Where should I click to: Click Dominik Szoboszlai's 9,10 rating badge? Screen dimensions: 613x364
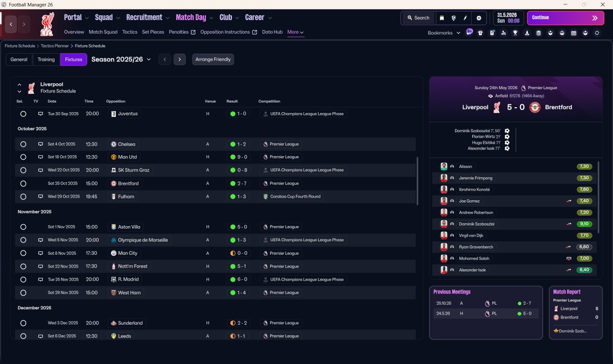[584, 224]
